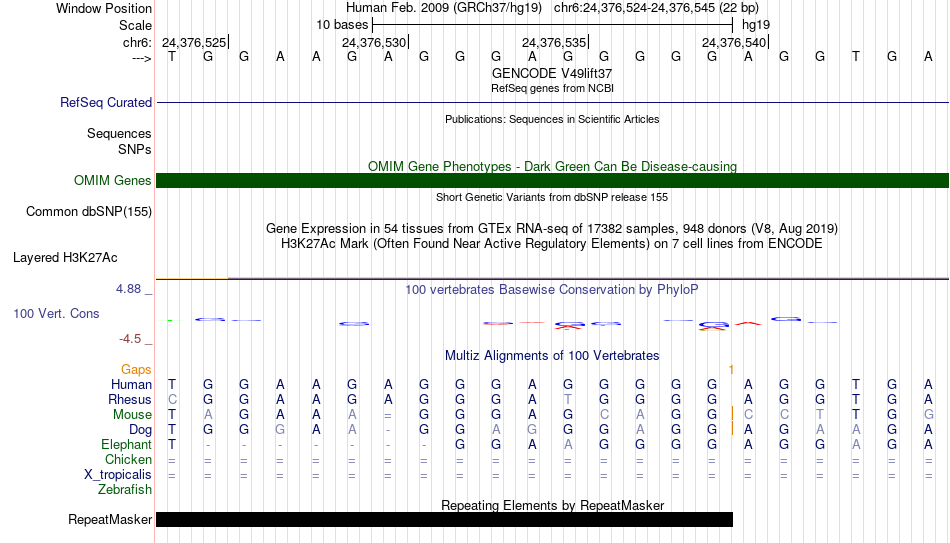Image resolution: width=950 pixels, height=543 pixels.
Task: Click the black RepeatMasker element bar
Action: pos(444,519)
